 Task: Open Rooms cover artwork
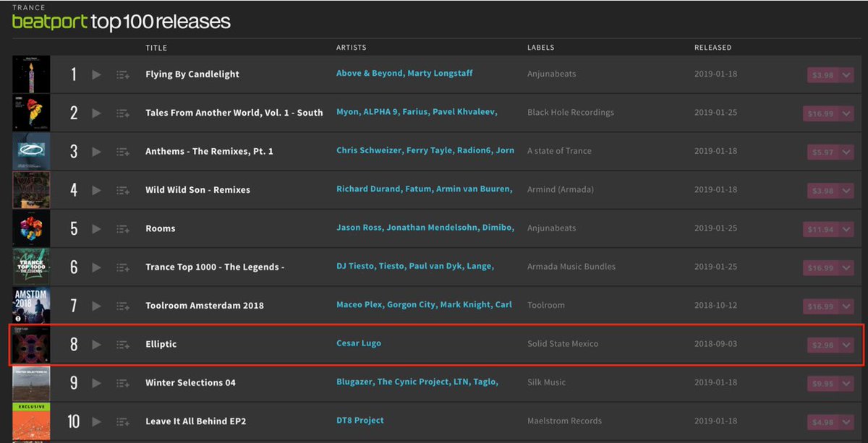[x=31, y=228]
